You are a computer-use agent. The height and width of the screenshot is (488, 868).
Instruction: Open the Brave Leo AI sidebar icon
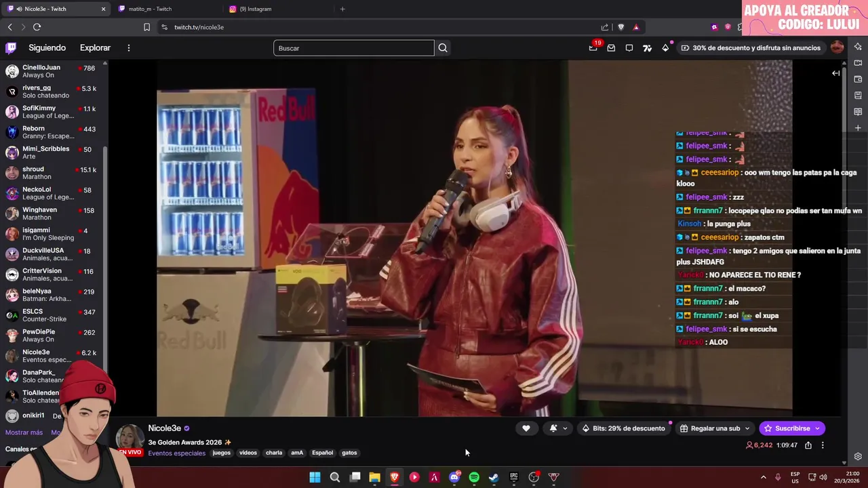[x=858, y=47]
